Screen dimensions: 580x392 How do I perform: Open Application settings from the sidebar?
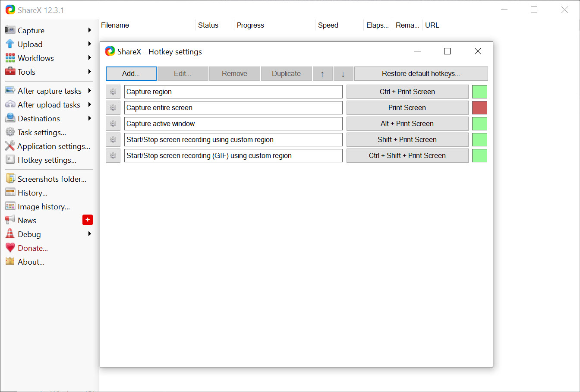54,146
